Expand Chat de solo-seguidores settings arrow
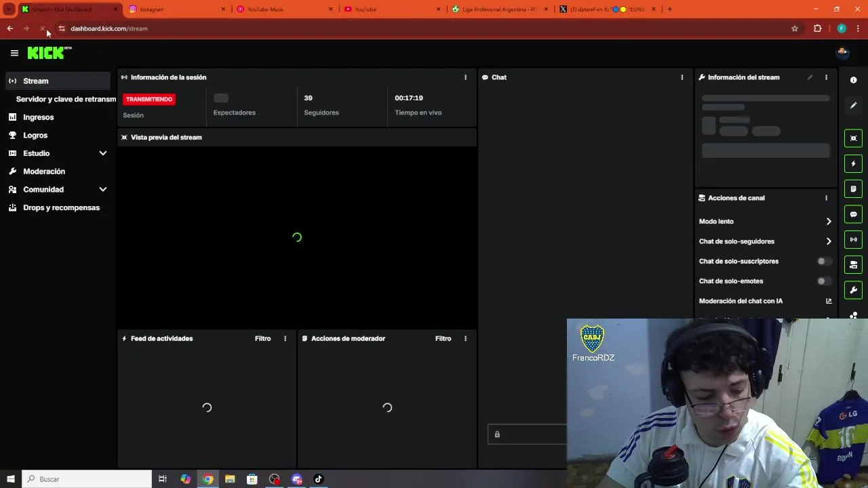Screen dimensions: 868x488 pos(829,241)
